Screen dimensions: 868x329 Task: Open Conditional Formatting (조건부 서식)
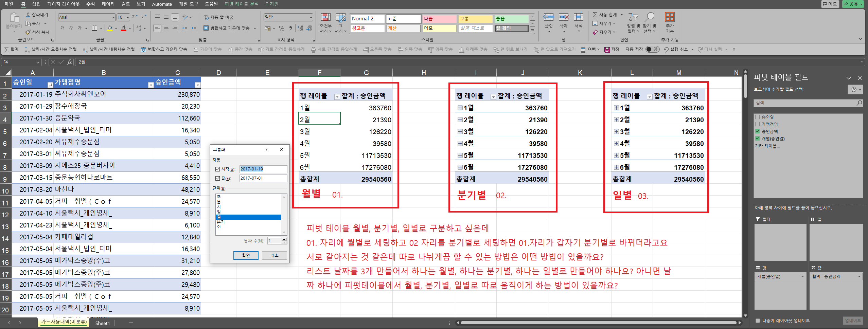325,23
